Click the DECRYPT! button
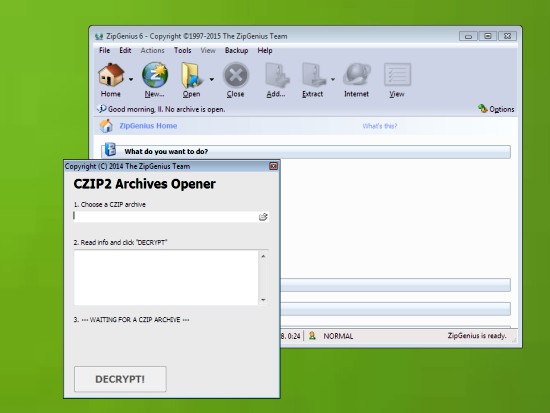 tap(120, 379)
